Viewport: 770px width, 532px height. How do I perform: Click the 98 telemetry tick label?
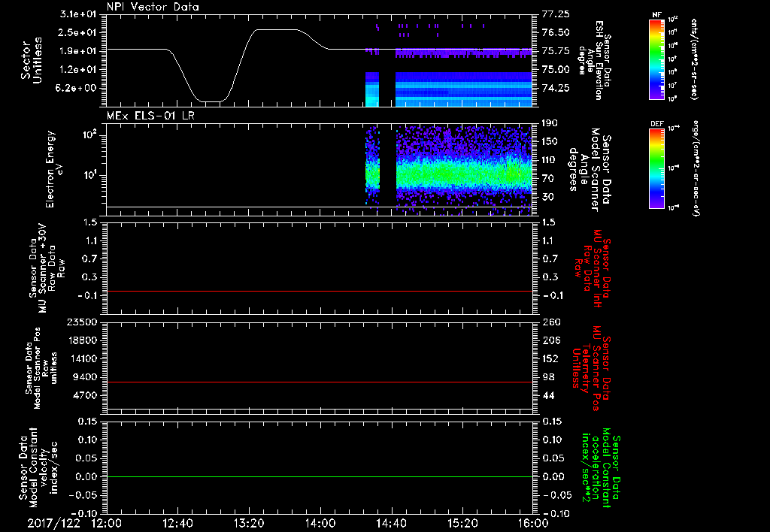pos(549,377)
